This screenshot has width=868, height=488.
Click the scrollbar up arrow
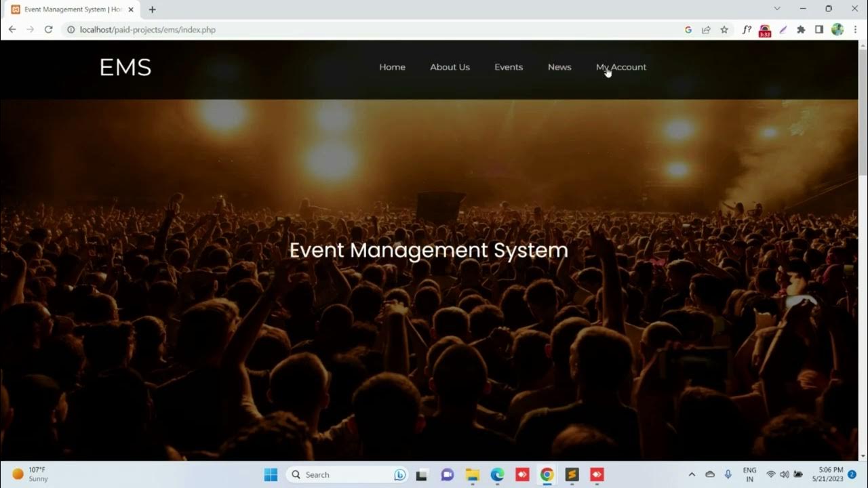point(863,45)
